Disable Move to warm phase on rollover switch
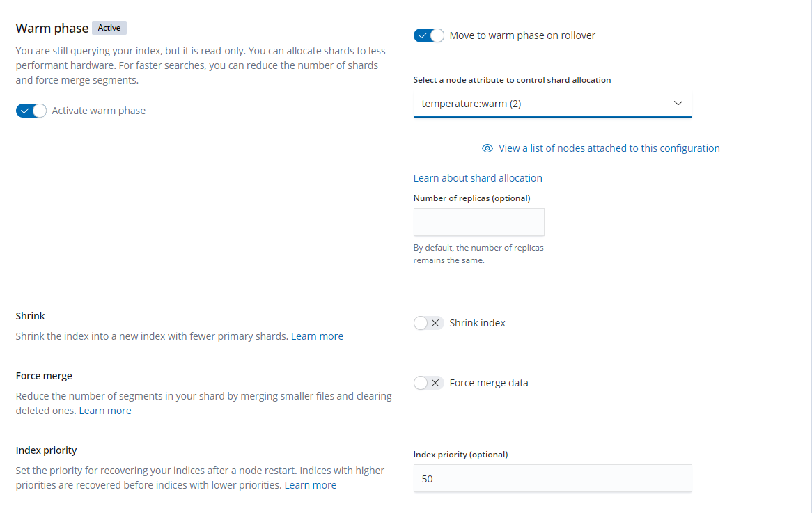The width and height of the screenshot is (812, 513). point(428,35)
